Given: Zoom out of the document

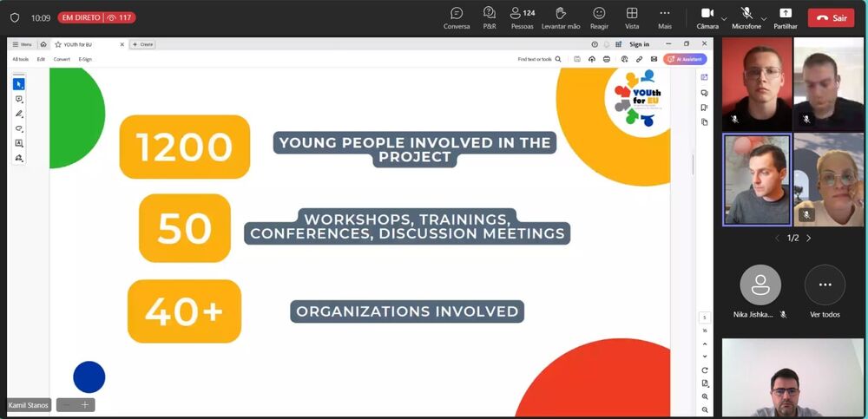Looking at the screenshot, I should [x=705, y=409].
